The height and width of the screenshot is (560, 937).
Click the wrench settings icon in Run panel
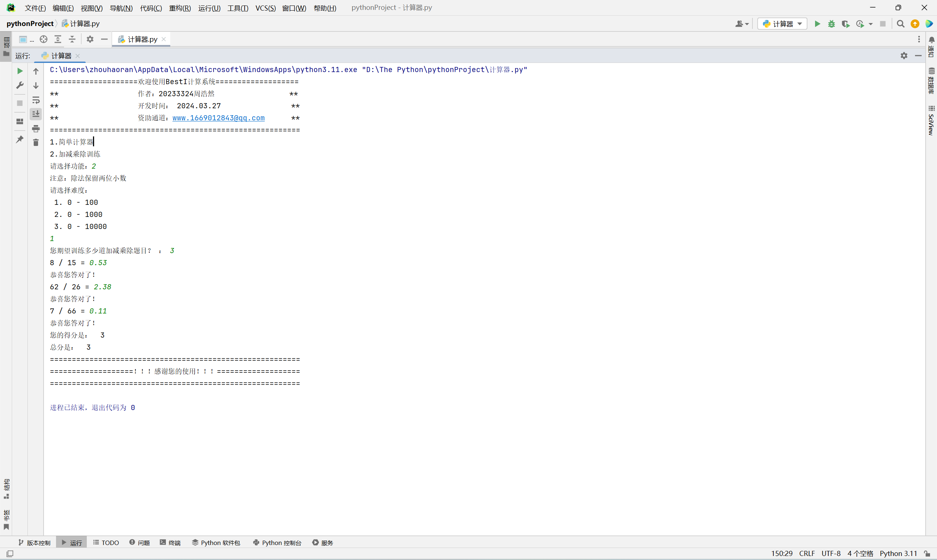coord(20,85)
